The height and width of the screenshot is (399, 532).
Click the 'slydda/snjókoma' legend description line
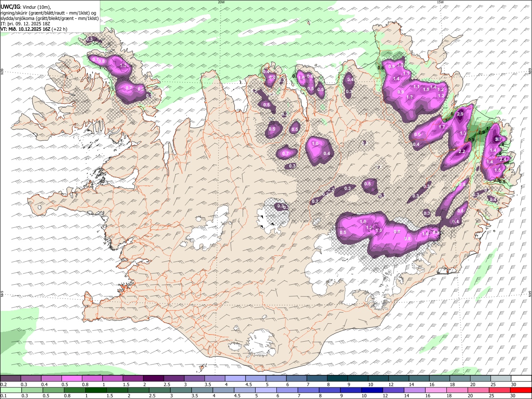click(49, 18)
